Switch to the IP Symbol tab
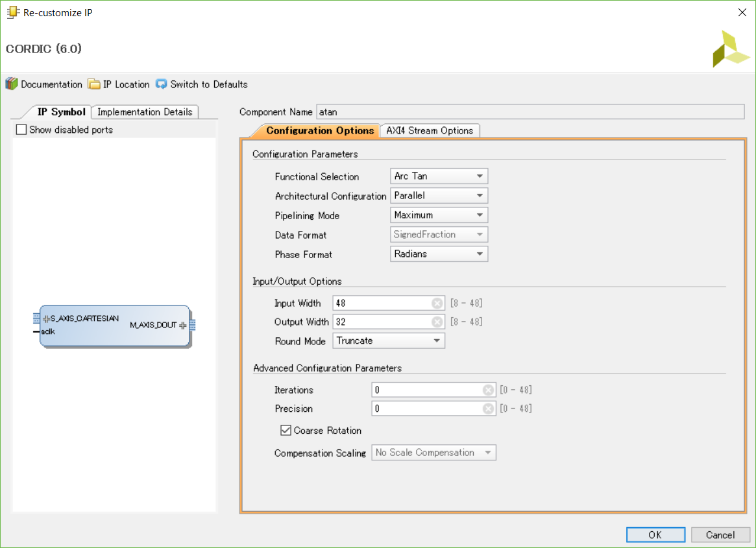Image resolution: width=756 pixels, height=548 pixels. tap(61, 112)
